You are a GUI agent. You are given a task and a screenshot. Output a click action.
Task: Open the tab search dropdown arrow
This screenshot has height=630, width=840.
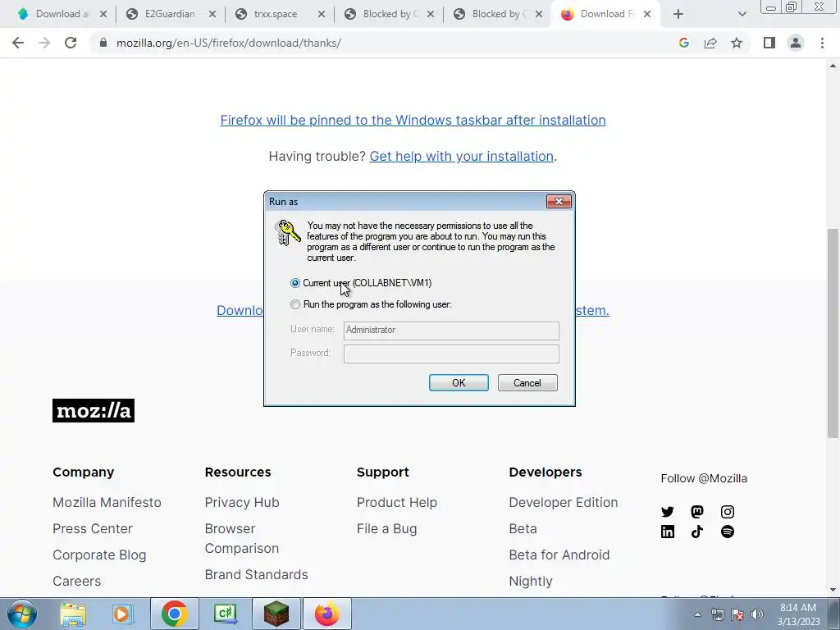tap(742, 14)
